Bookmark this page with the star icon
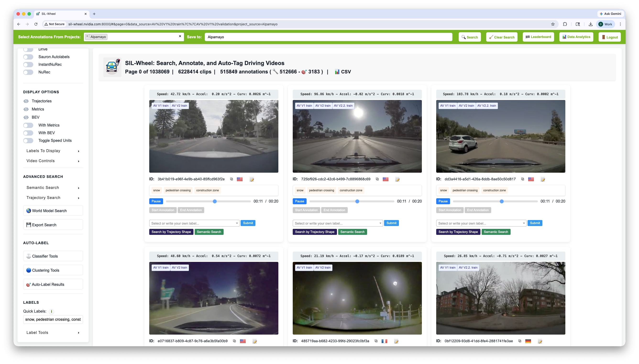 552,24
